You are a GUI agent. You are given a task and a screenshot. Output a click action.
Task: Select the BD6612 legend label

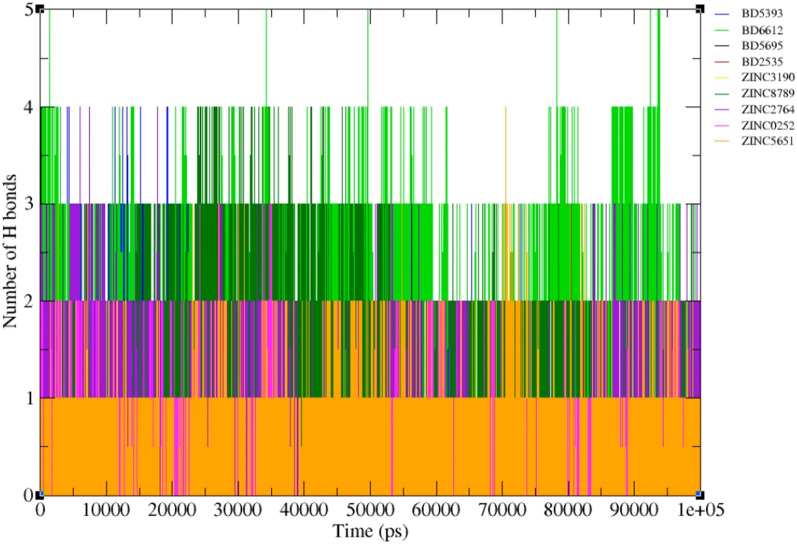(x=762, y=30)
